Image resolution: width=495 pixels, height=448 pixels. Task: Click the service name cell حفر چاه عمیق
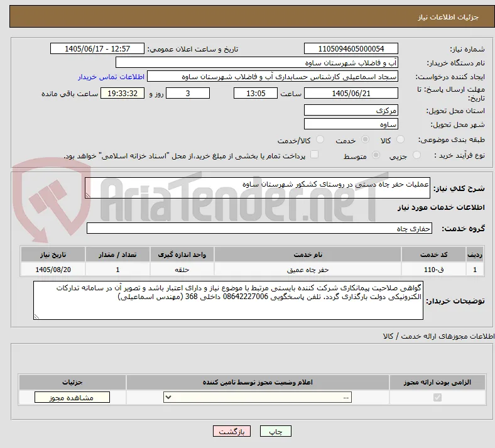308,270
